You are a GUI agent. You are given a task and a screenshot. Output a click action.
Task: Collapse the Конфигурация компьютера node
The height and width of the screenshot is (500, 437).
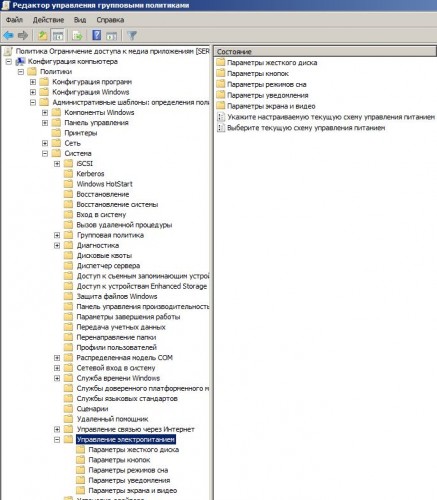(9, 62)
